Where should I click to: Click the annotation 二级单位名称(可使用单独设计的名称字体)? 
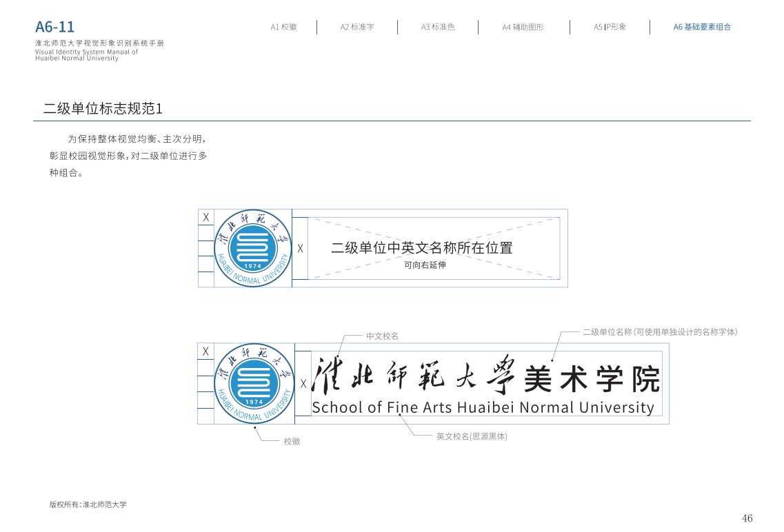coord(660,332)
